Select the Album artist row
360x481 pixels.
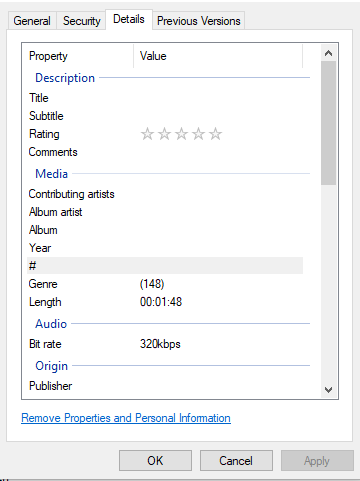pos(165,212)
